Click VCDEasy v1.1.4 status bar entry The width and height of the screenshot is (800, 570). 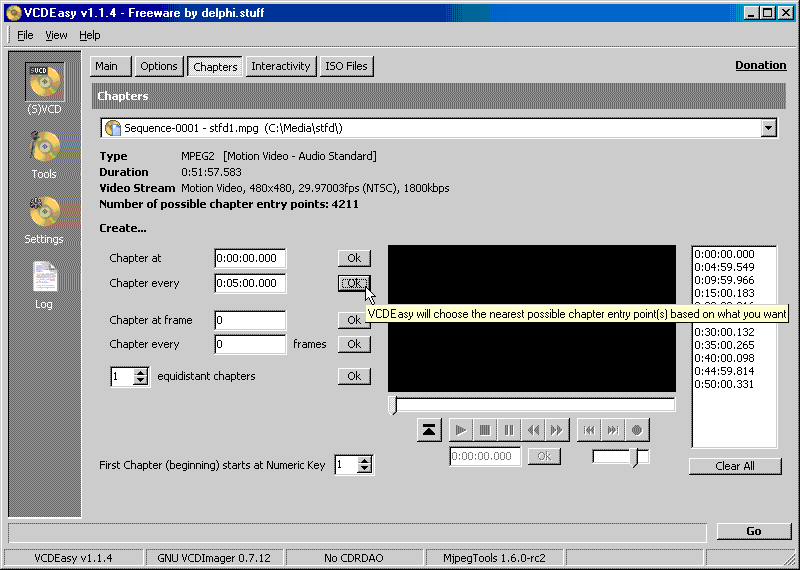tap(73, 558)
